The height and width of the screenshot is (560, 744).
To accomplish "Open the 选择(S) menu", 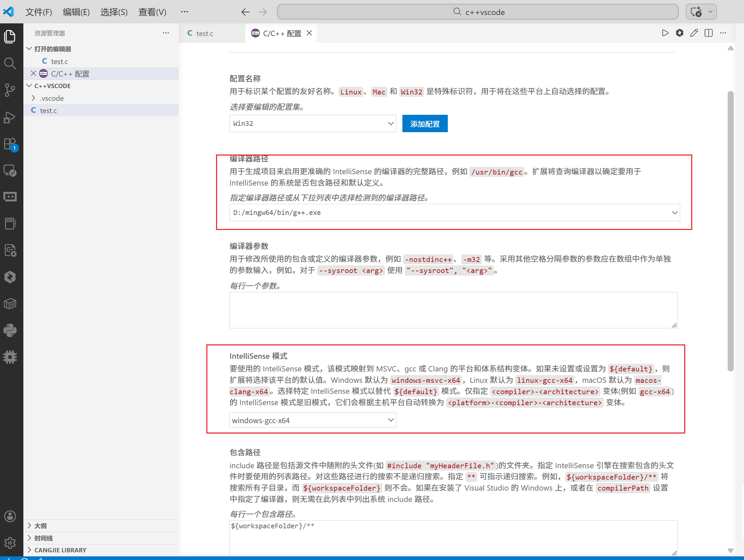I will [x=114, y=12].
